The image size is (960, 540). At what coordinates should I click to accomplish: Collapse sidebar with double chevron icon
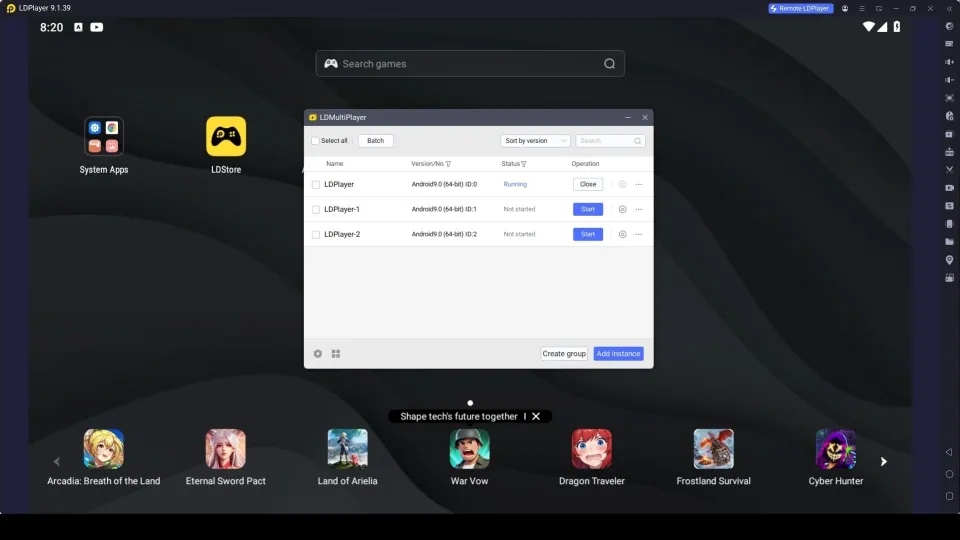(x=949, y=9)
